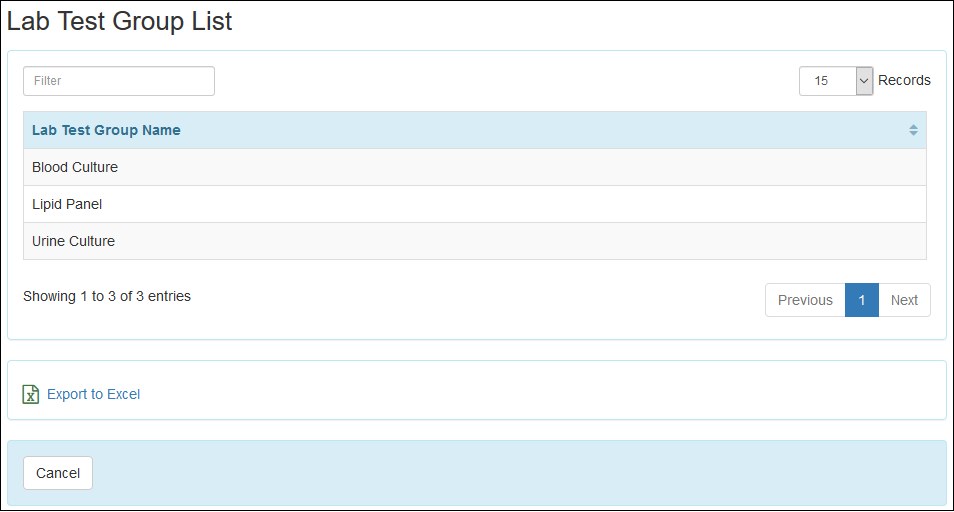The image size is (954, 512).
Task: Go to the Next page
Action: pyautogui.click(x=904, y=300)
